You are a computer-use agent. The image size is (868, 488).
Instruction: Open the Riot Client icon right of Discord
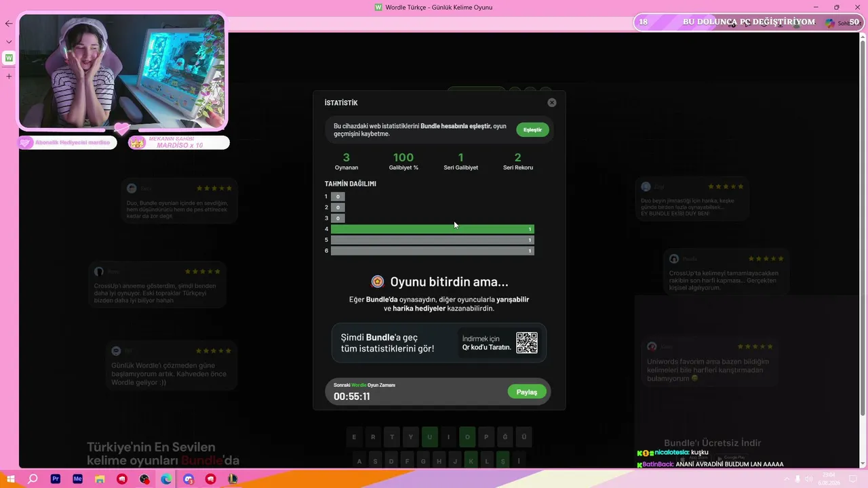coord(210,479)
